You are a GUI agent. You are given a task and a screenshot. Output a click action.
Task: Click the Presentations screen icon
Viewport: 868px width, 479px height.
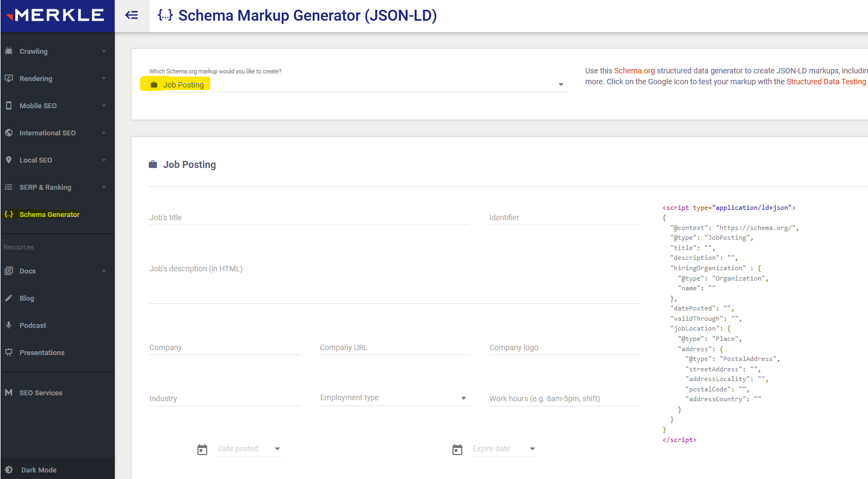click(x=9, y=352)
